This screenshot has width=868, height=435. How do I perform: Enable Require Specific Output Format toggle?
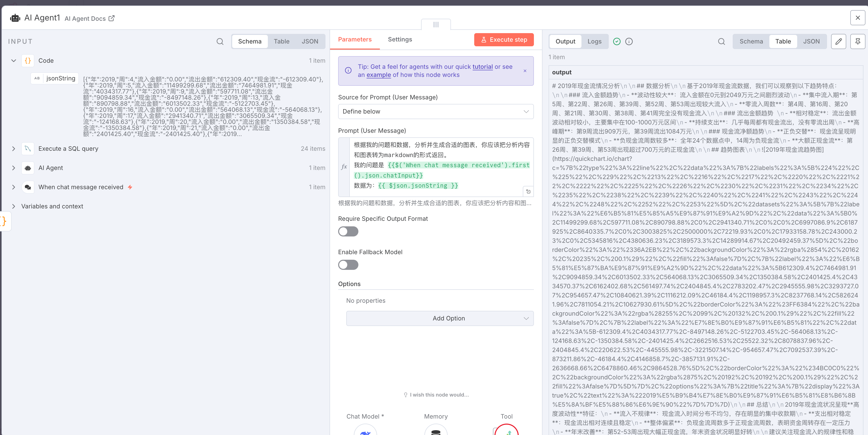click(348, 231)
